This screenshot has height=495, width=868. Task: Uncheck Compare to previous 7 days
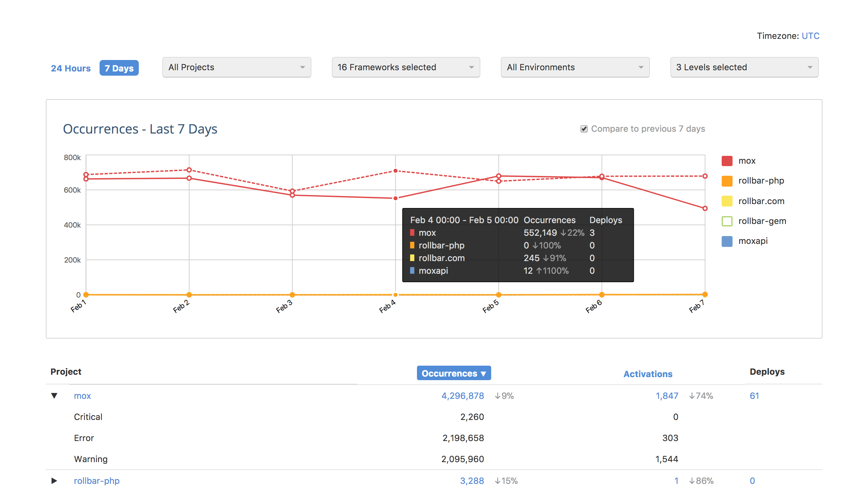[583, 129]
